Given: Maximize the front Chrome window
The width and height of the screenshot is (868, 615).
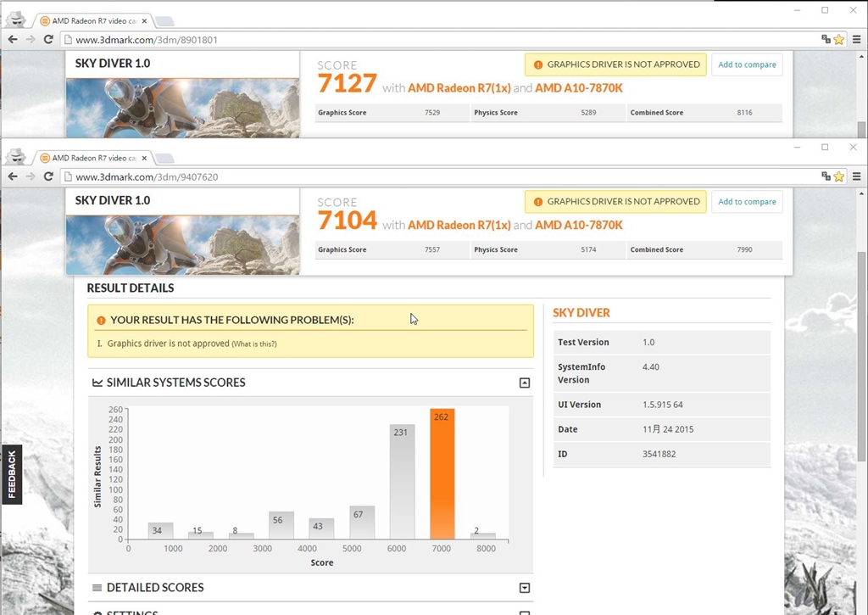Looking at the screenshot, I should [x=825, y=147].
